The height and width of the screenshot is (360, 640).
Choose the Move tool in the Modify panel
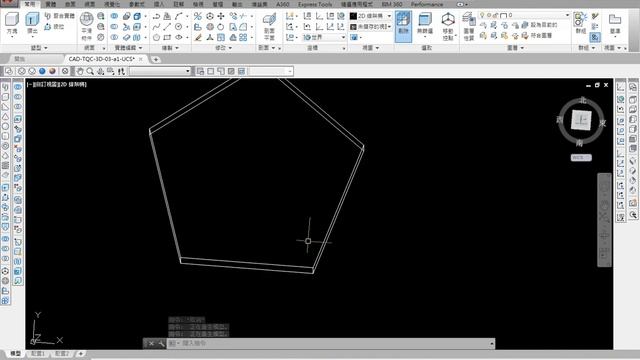coord(221,16)
